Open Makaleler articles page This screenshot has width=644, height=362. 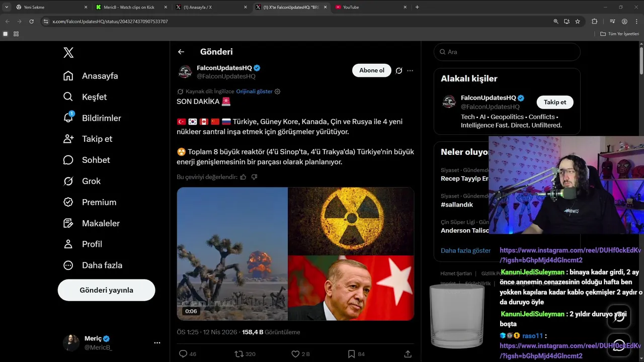coord(92,223)
